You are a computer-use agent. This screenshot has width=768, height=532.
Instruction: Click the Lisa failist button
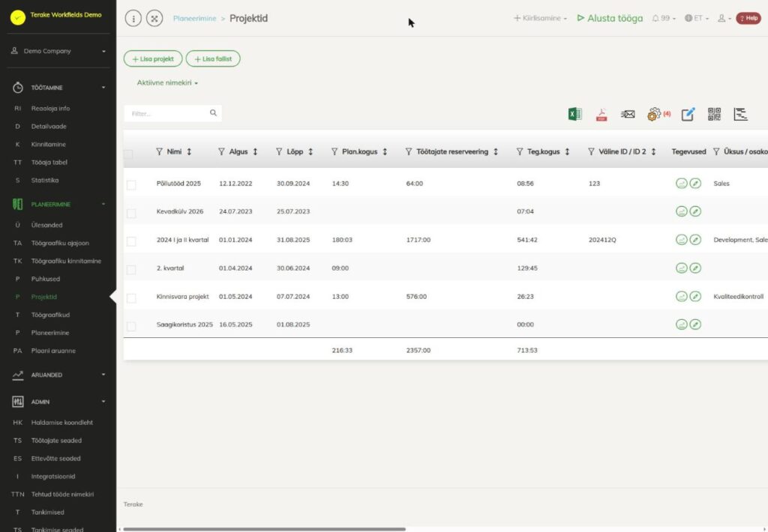tap(213, 58)
